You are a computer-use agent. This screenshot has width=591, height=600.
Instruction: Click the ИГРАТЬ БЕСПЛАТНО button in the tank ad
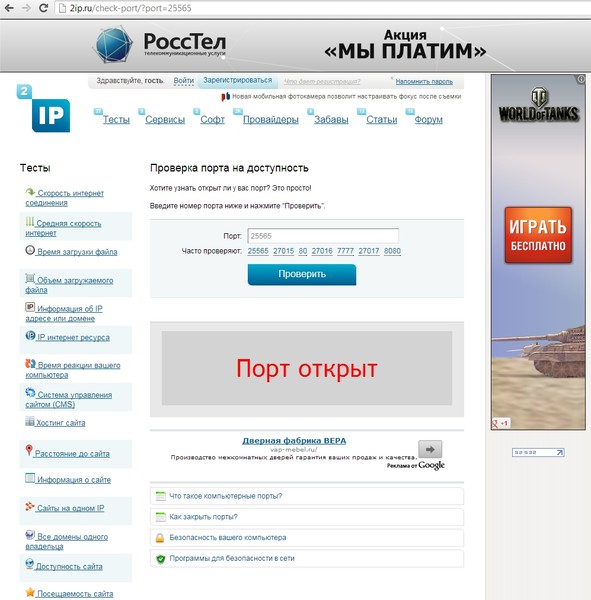pyautogui.click(x=538, y=235)
